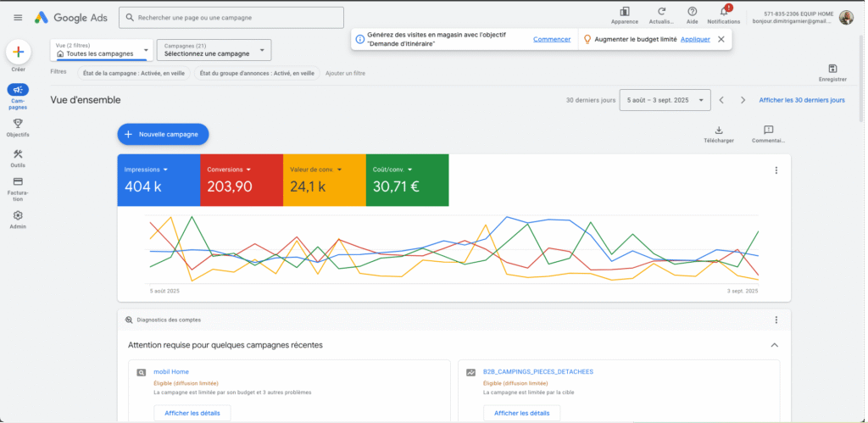Click the Créer plus icon
The image size is (868, 423).
point(19,52)
